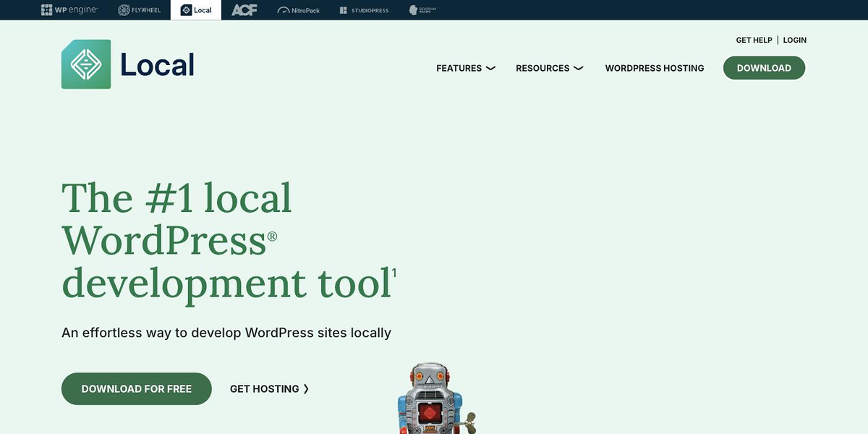Click the green Local app logo icon
The width and height of the screenshot is (868, 434).
(x=86, y=64)
